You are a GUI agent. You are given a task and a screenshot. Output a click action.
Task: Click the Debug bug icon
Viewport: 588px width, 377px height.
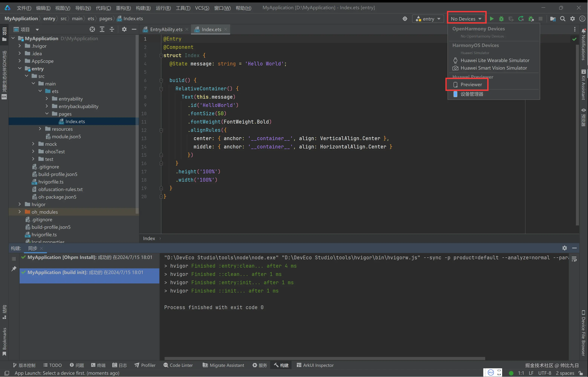(501, 19)
